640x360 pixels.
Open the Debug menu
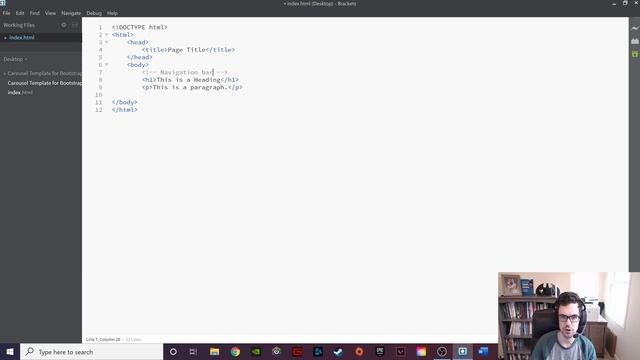pyautogui.click(x=94, y=13)
